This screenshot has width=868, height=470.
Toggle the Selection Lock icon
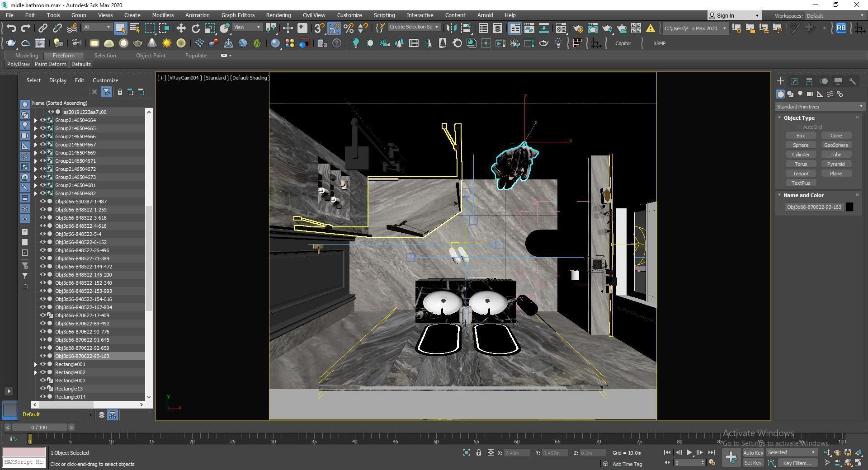click(x=479, y=453)
